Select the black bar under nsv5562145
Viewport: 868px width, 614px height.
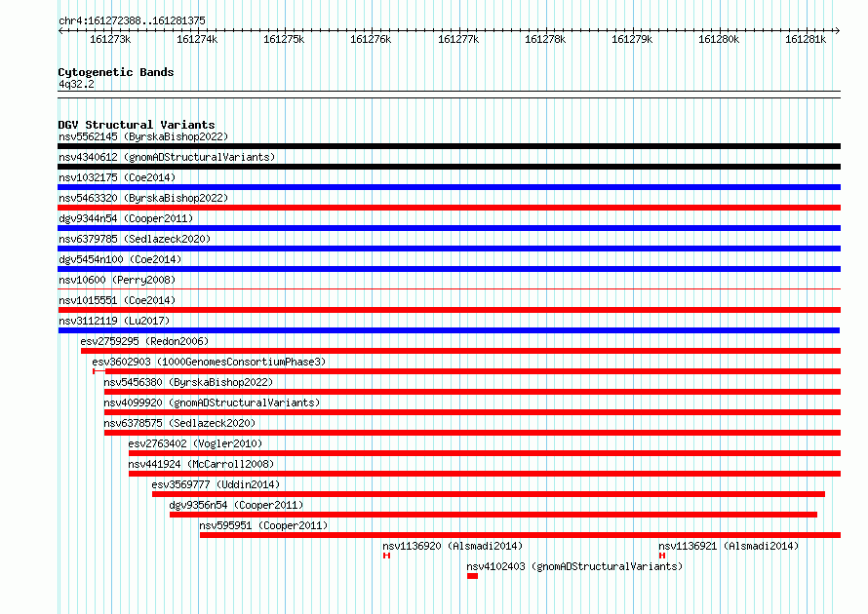tap(449, 146)
